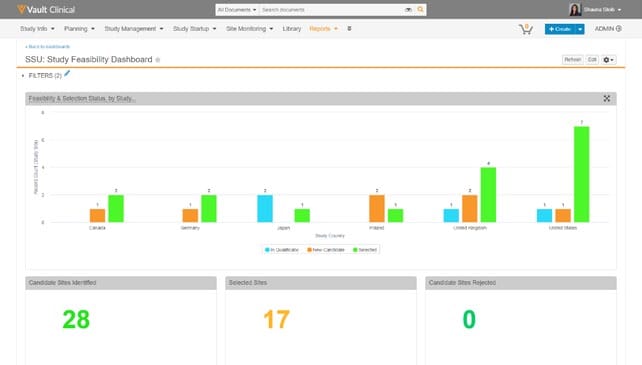The height and width of the screenshot is (365, 642).
Task: Open the Reports tab dropdown
Action: point(323,29)
